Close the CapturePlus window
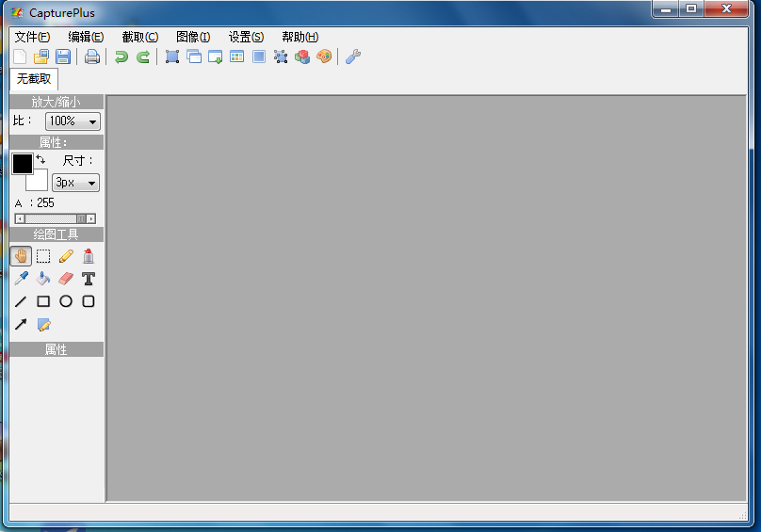761x532 pixels. point(726,9)
